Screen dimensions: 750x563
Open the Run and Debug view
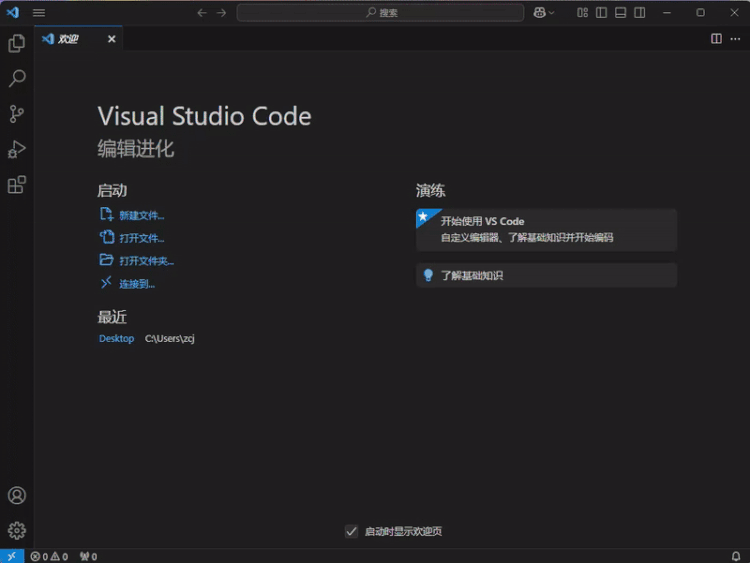(17, 149)
